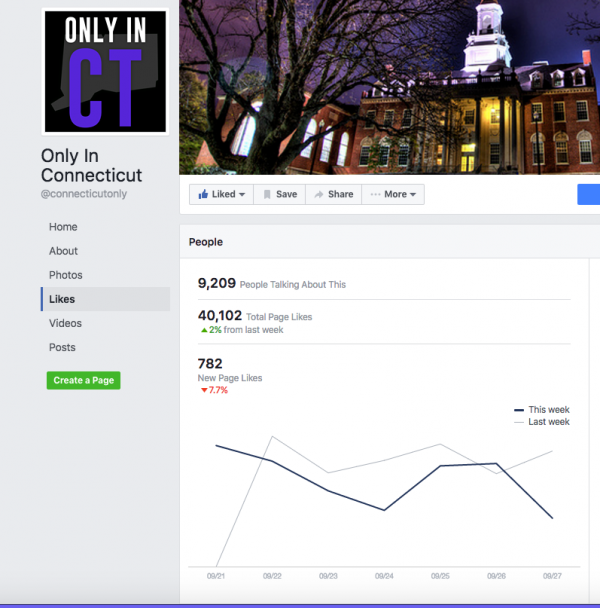Click the Share arrow icon
This screenshot has height=608, width=600.
[319, 194]
